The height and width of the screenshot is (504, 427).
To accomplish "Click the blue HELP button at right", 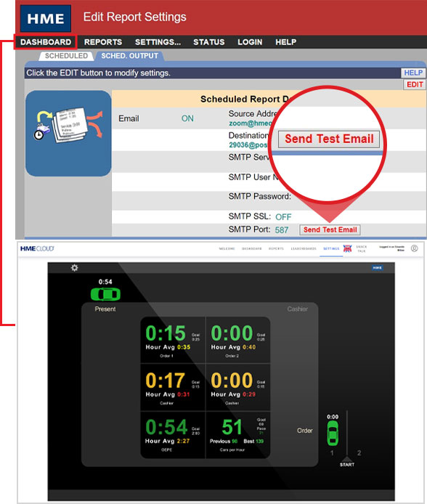I will [x=413, y=73].
